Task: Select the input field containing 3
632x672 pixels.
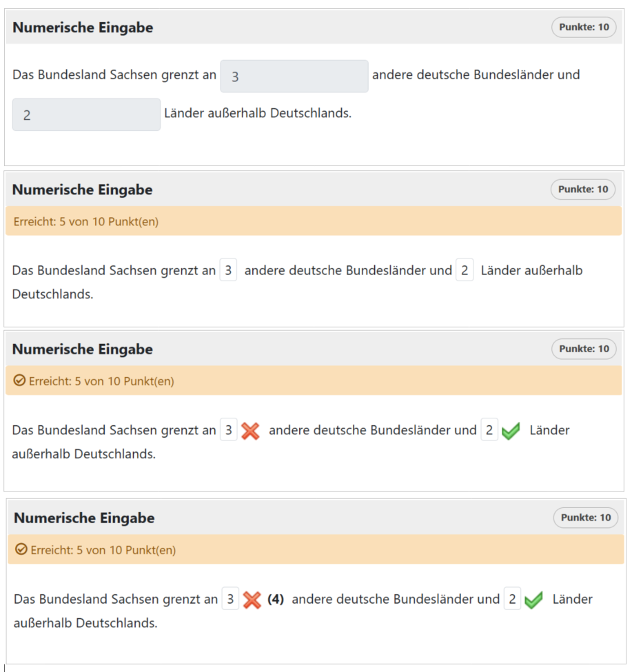Action: click(294, 76)
